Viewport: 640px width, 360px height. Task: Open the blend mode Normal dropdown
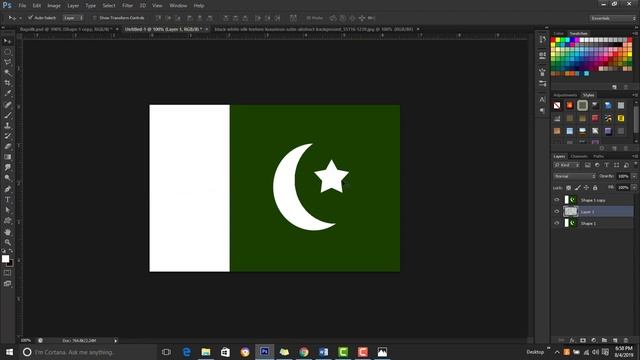coord(574,176)
